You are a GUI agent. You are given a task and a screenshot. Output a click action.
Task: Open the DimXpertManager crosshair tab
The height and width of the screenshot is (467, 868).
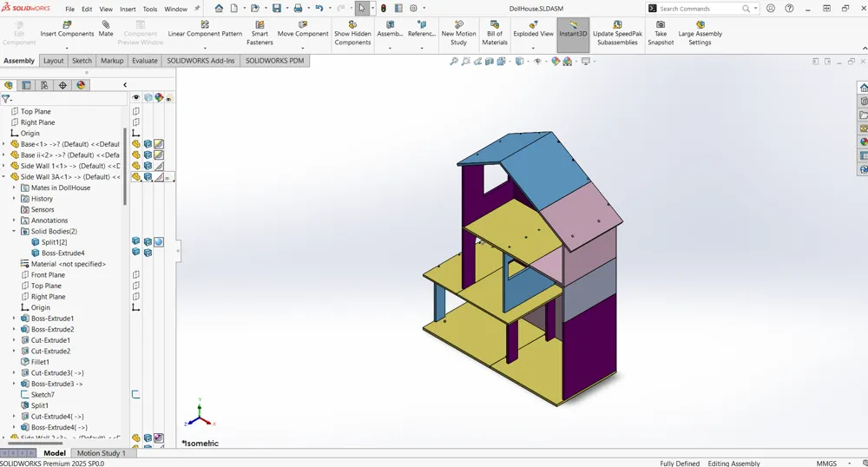(x=62, y=85)
